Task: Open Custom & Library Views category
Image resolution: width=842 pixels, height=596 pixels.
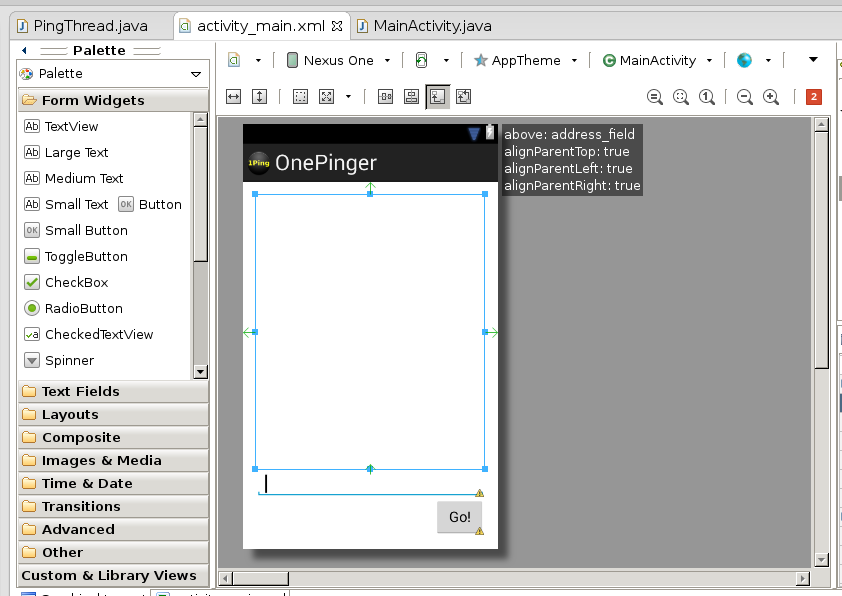Action: pyautogui.click(x=113, y=576)
